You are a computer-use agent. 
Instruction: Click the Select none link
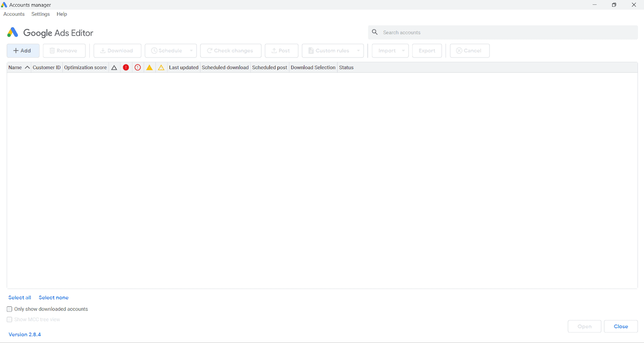54,298
